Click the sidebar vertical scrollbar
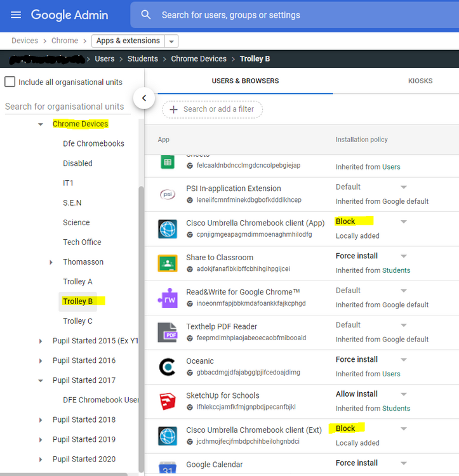Viewport: 459px width, 476px height. [x=141, y=329]
